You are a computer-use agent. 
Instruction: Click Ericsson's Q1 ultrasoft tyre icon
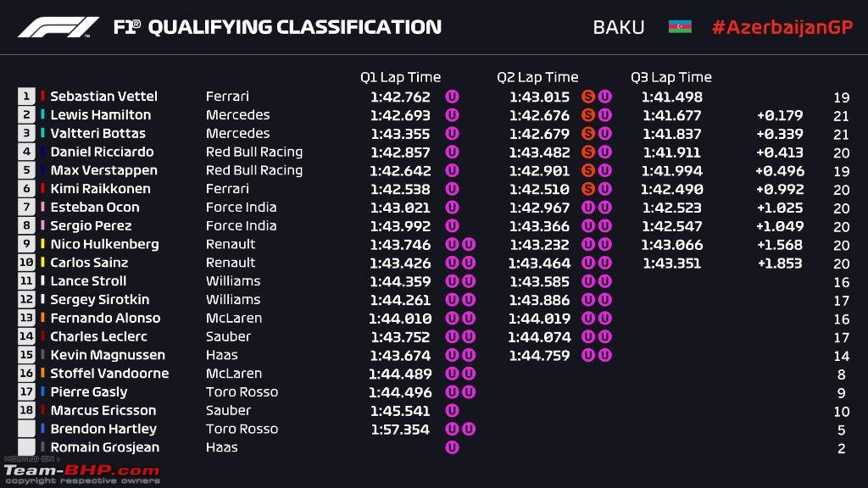click(x=452, y=411)
